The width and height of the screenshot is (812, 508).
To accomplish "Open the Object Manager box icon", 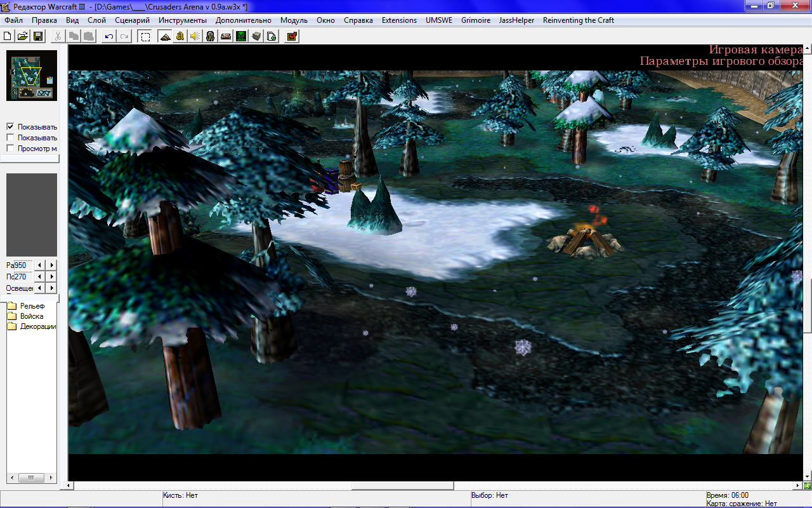I will (x=256, y=36).
